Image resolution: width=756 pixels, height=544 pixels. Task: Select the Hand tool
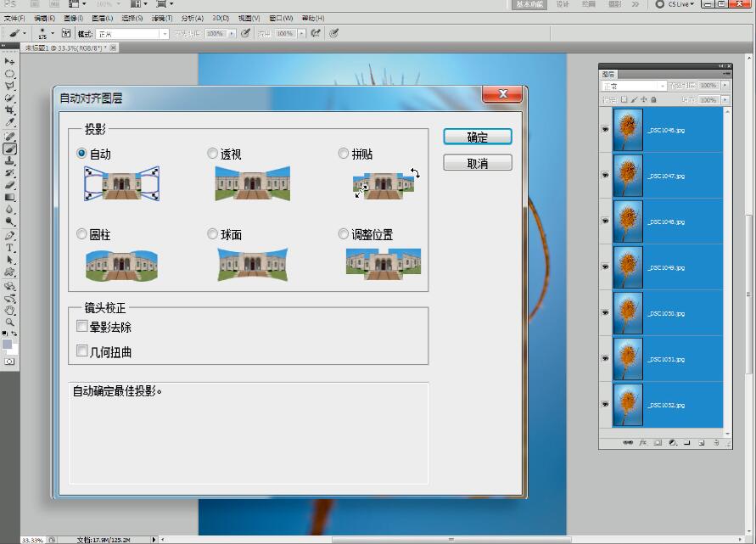(x=10, y=311)
